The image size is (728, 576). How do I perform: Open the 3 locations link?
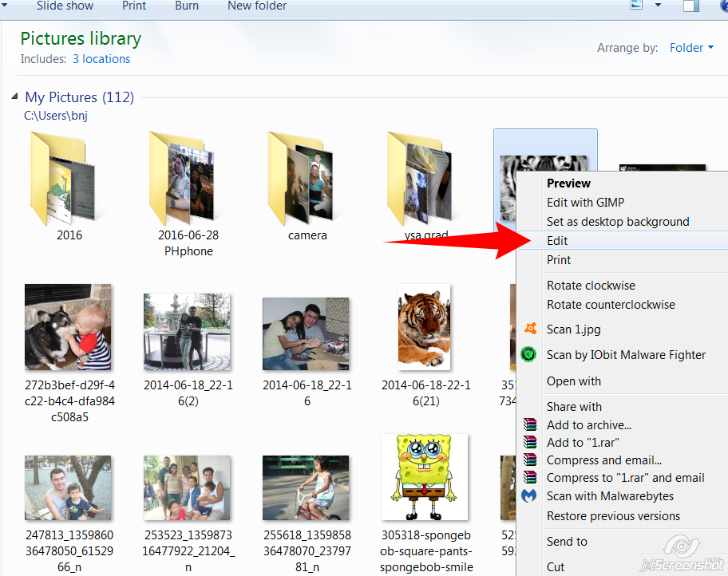click(x=101, y=59)
